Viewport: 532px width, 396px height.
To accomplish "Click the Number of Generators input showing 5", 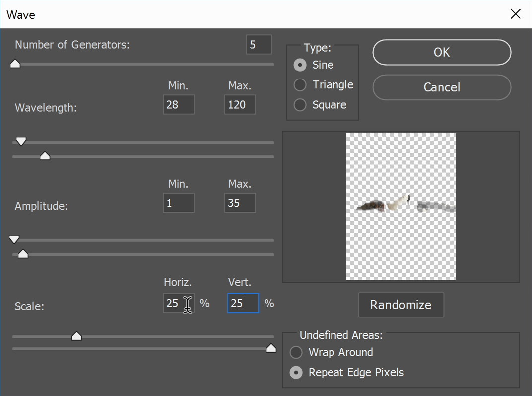I will coord(259,45).
